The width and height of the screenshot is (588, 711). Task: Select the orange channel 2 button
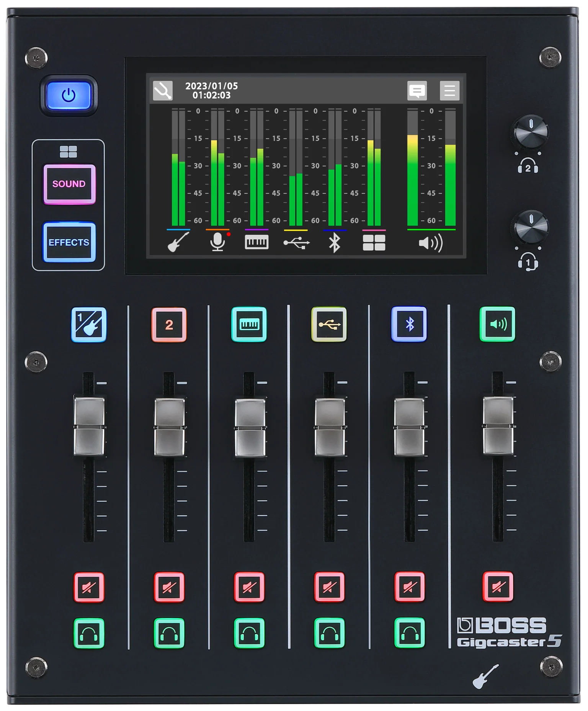coord(169,325)
